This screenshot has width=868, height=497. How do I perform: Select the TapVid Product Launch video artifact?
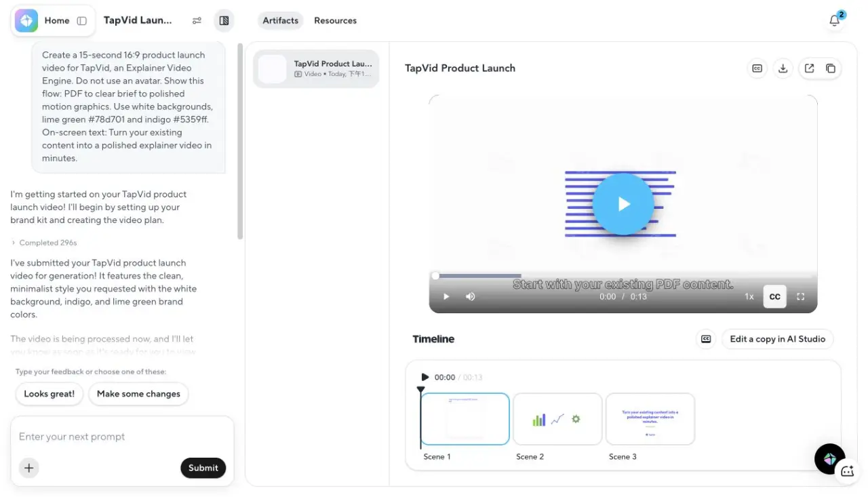(316, 68)
